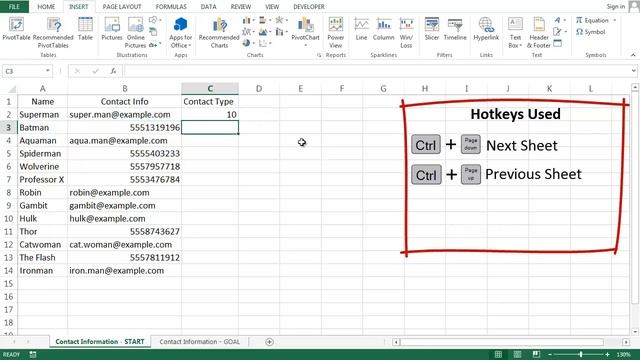
Task: Open the Insert Column Chart dropdown
Action: coord(249,20)
